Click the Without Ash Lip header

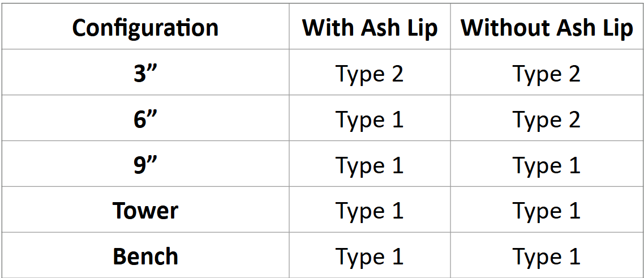coord(547,28)
